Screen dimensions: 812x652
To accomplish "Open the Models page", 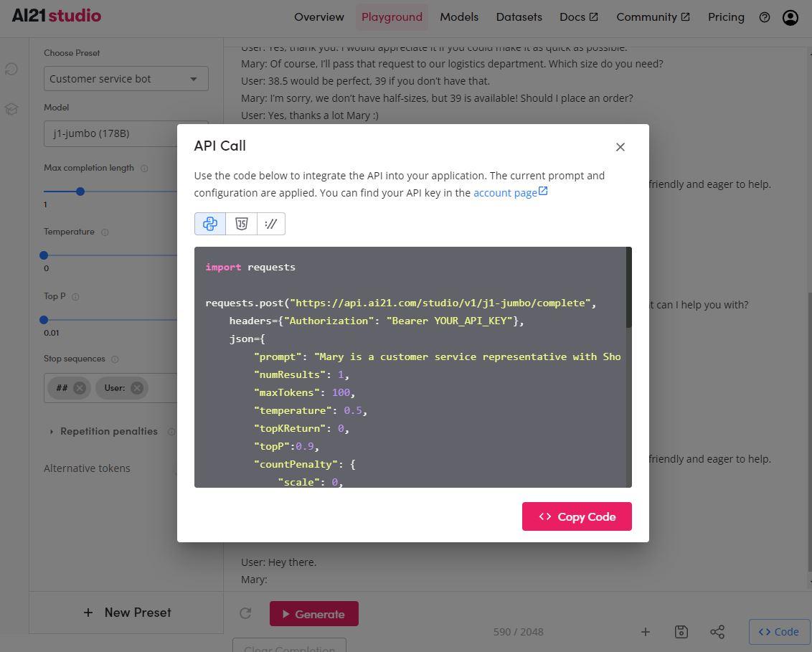I will click(459, 17).
